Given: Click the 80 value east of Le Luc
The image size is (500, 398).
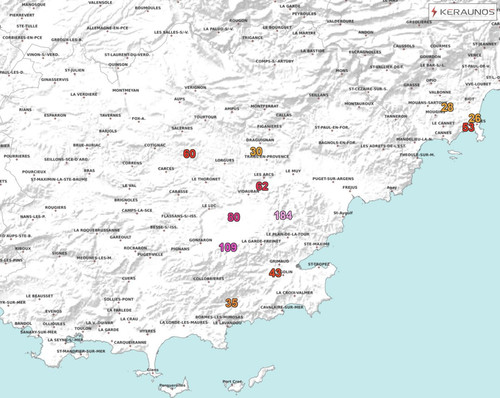Looking at the screenshot, I should 234,217.
